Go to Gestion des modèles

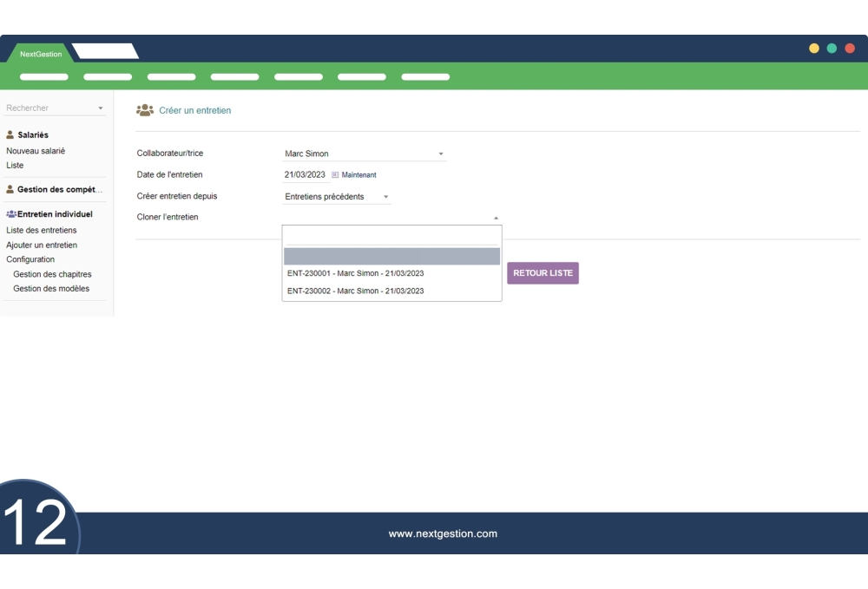(51, 289)
